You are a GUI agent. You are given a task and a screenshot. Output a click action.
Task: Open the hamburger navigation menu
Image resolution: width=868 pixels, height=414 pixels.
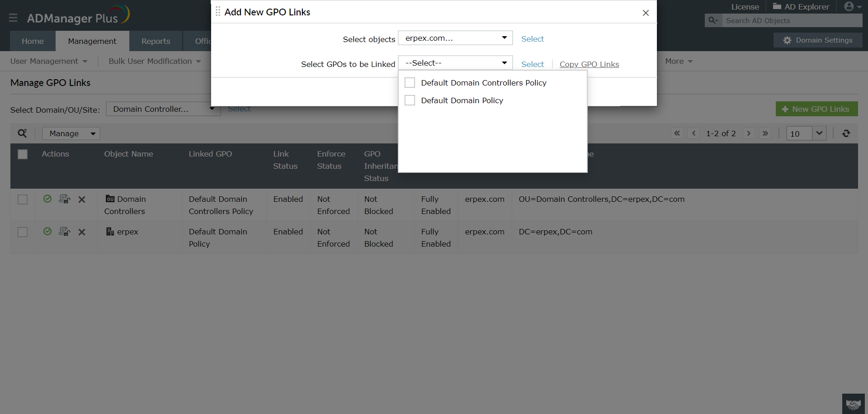[13, 18]
